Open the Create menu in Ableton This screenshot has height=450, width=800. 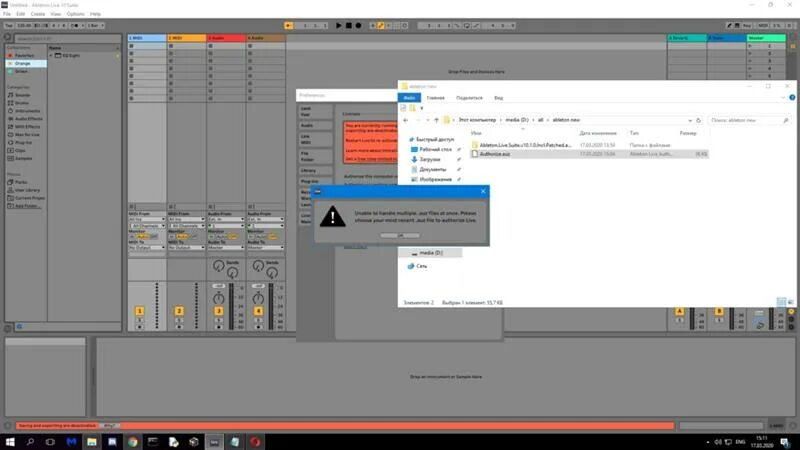[38, 14]
